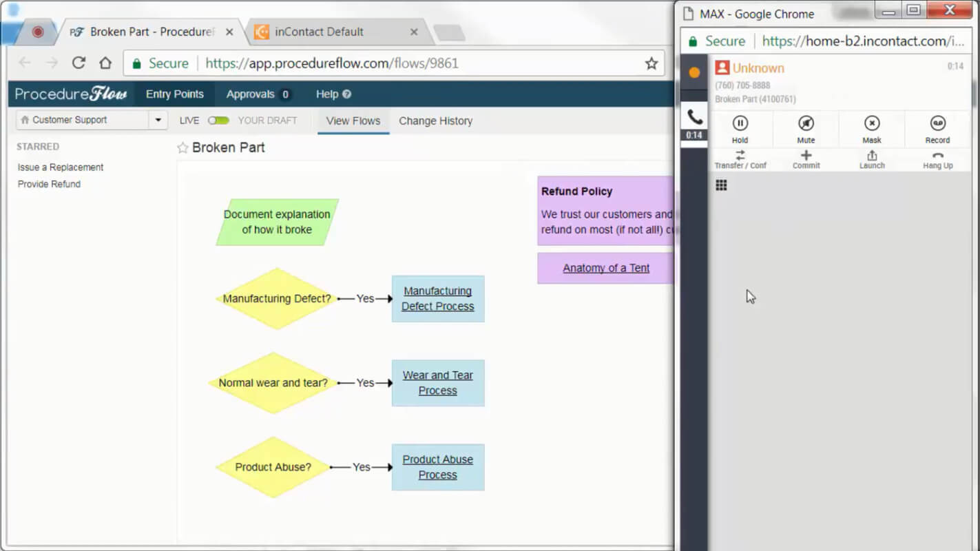980x551 pixels.
Task: Hang Up the current call
Action: click(x=937, y=160)
